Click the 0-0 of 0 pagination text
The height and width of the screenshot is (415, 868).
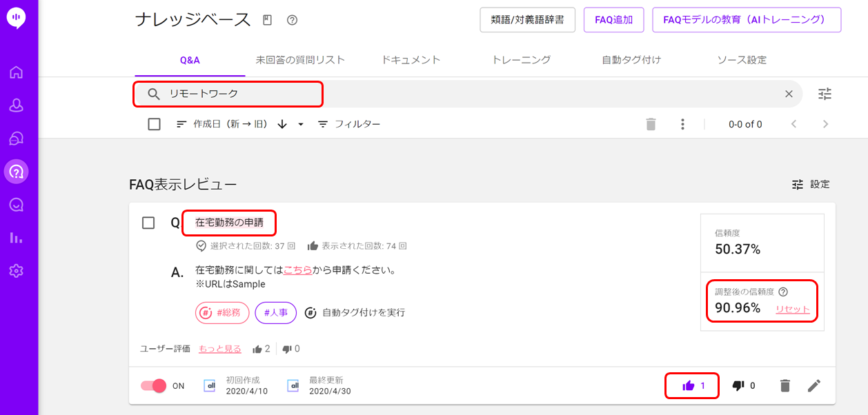coord(745,124)
